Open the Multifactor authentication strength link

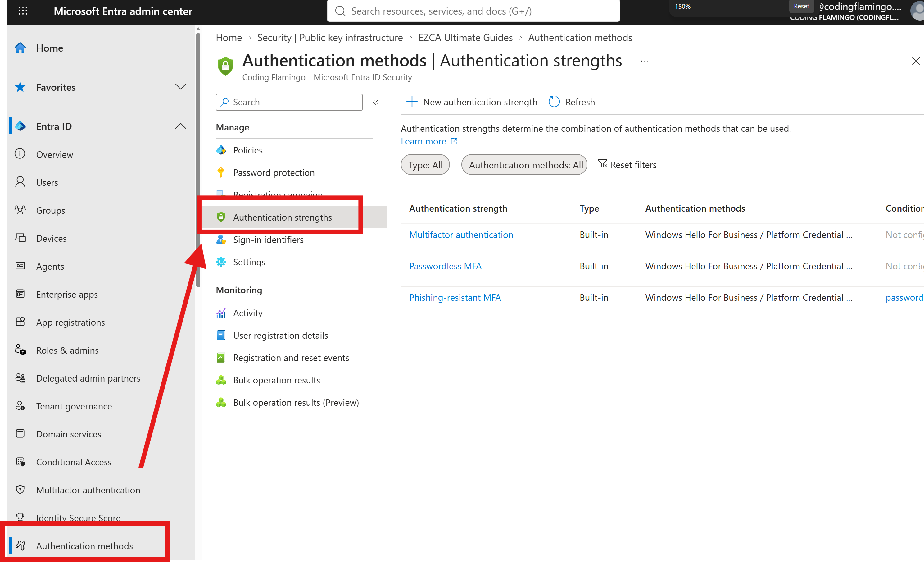(x=461, y=235)
